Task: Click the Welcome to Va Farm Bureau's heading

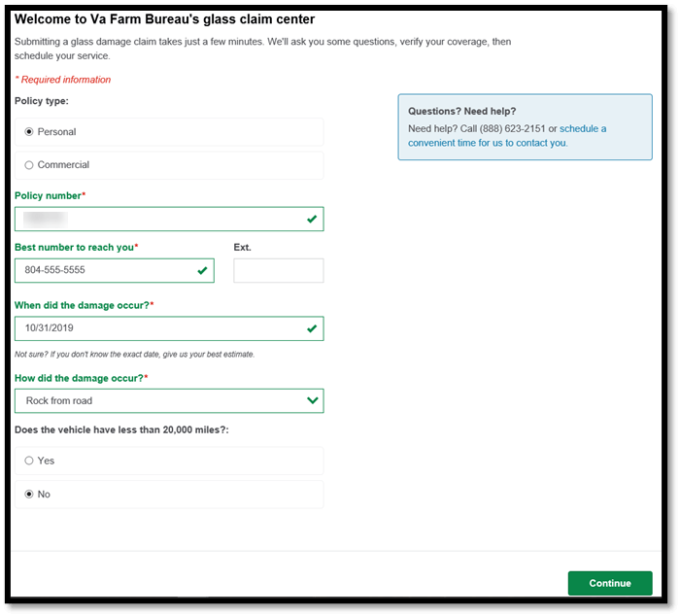Action: tap(165, 19)
